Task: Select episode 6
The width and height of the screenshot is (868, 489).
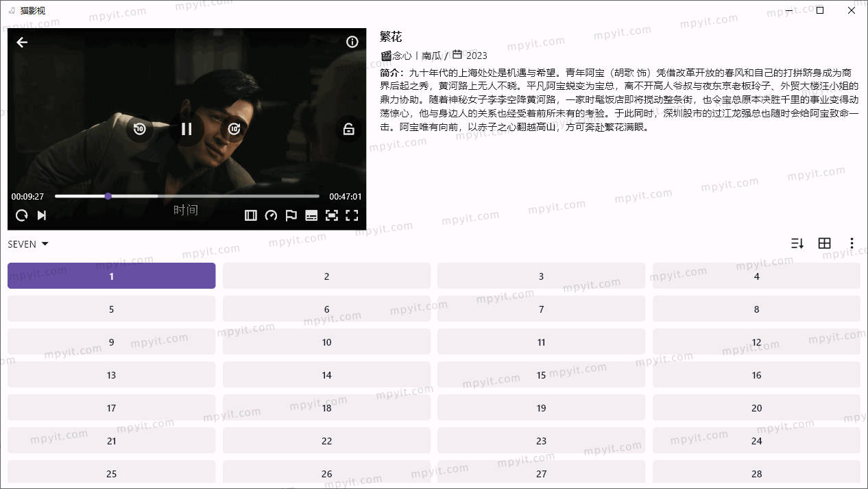Action: tap(326, 309)
